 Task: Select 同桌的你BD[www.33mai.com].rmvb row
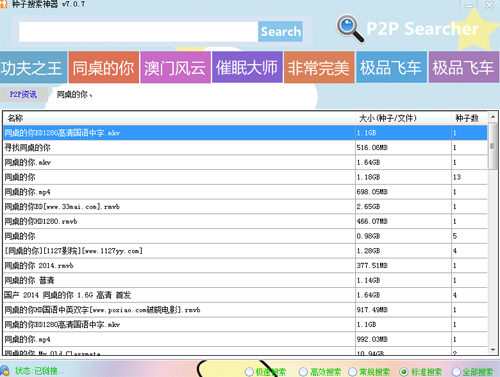pos(245,207)
